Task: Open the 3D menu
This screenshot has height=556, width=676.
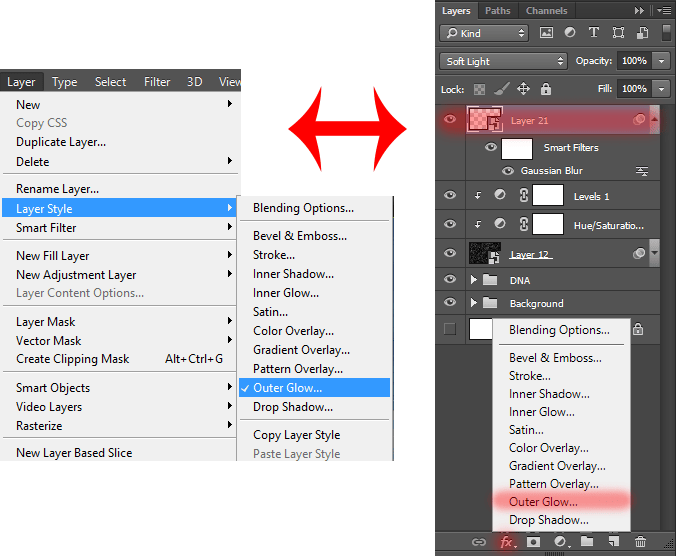Action: pos(194,82)
